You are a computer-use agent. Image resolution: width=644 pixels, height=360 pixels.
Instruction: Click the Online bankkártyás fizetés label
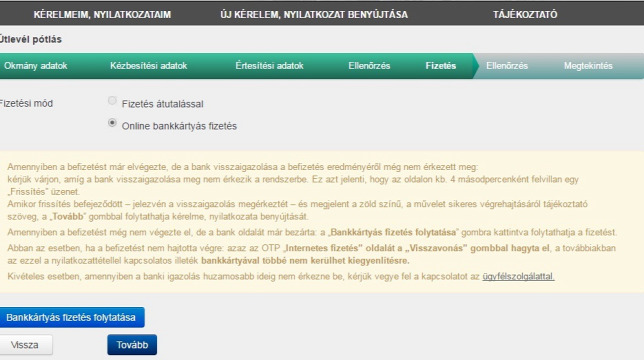tap(179, 126)
